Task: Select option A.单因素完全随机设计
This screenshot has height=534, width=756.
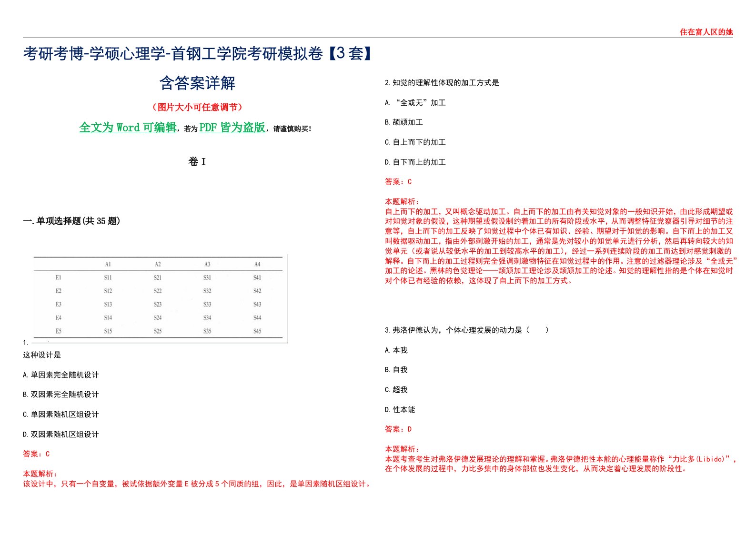Action: (x=61, y=375)
